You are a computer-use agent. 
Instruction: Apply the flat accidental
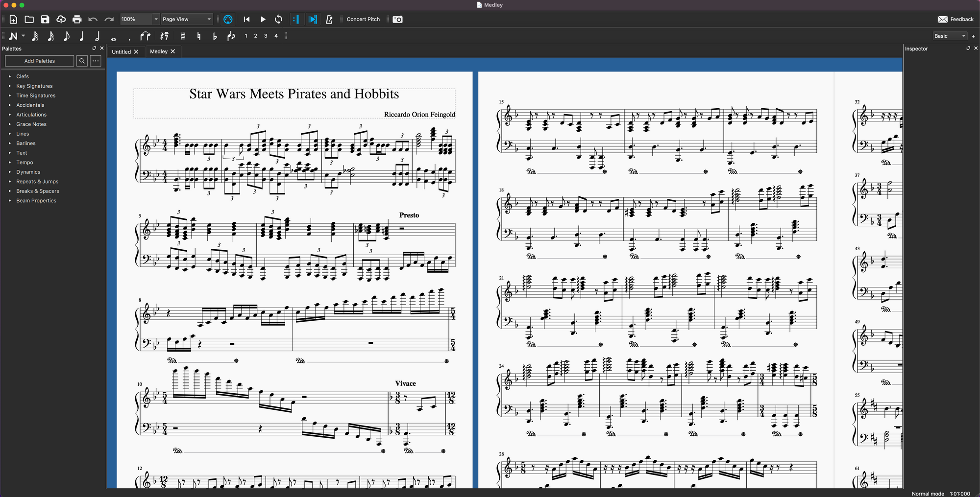215,36
